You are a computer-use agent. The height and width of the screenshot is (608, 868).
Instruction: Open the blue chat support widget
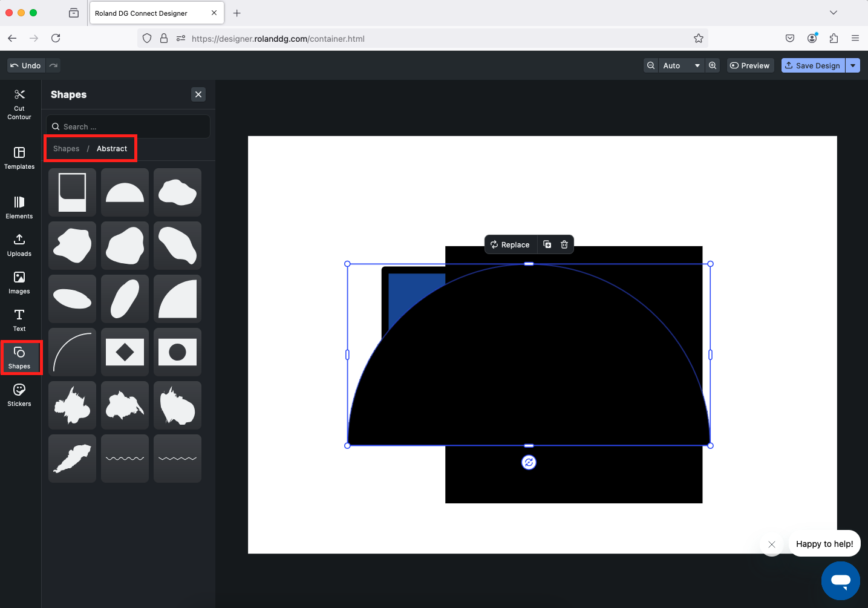(841, 581)
